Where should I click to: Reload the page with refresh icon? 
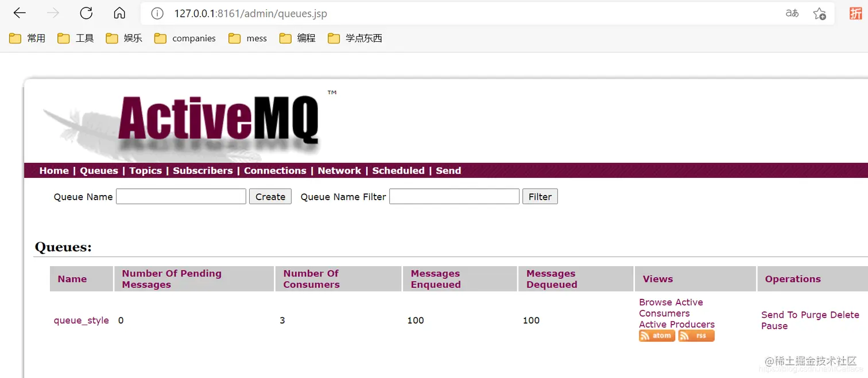[x=86, y=13]
